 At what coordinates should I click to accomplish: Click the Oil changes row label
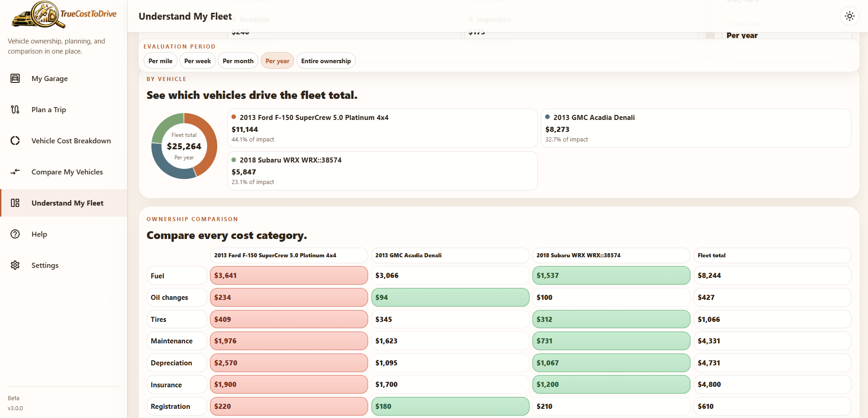[x=177, y=298]
